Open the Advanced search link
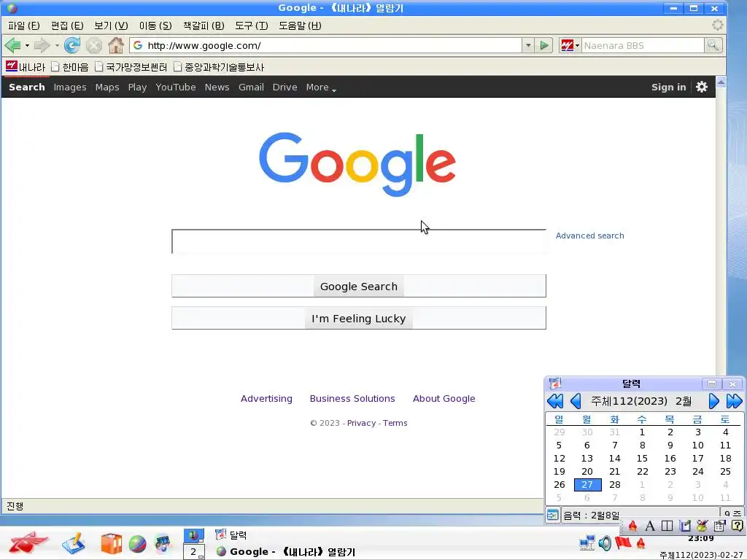 pyautogui.click(x=589, y=236)
